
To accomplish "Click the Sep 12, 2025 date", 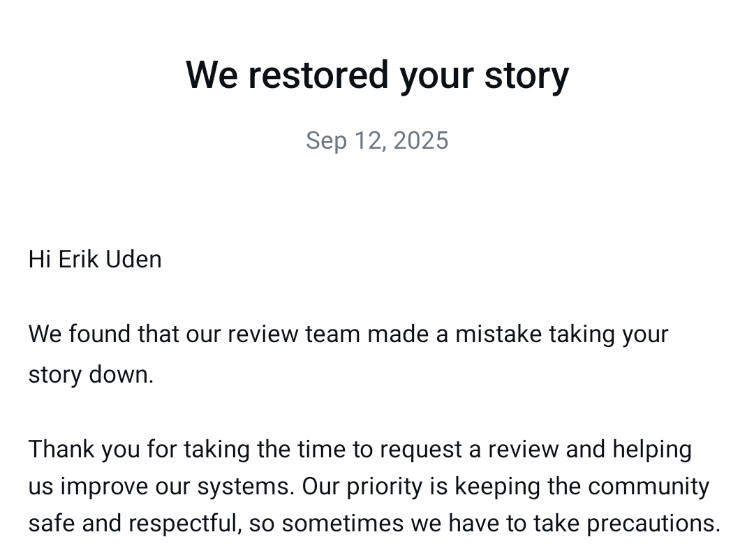I will pyautogui.click(x=377, y=141).
